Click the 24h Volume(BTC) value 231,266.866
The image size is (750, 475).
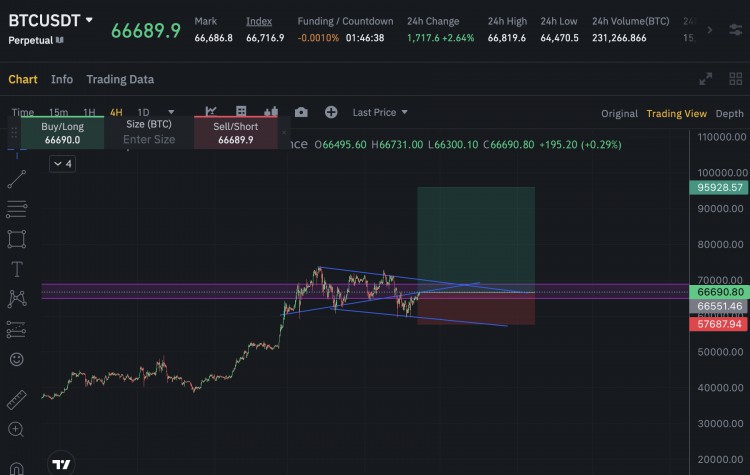click(619, 38)
